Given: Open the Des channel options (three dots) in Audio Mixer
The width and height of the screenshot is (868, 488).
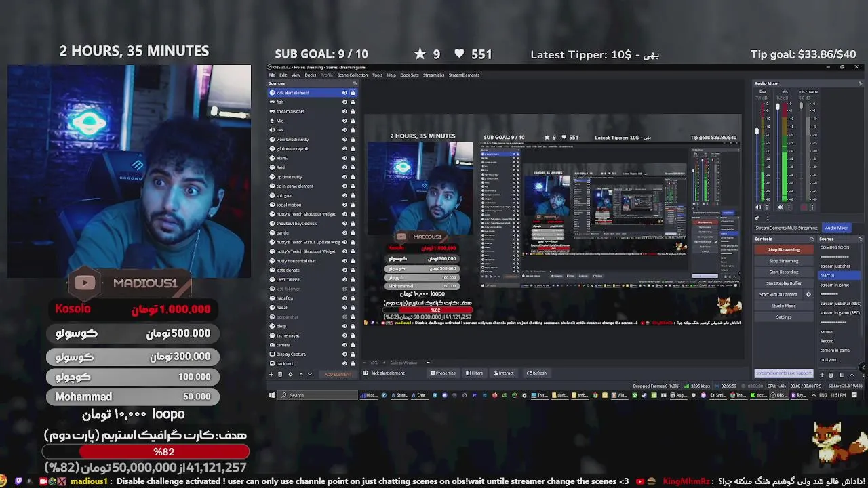Looking at the screenshot, I should click(767, 207).
